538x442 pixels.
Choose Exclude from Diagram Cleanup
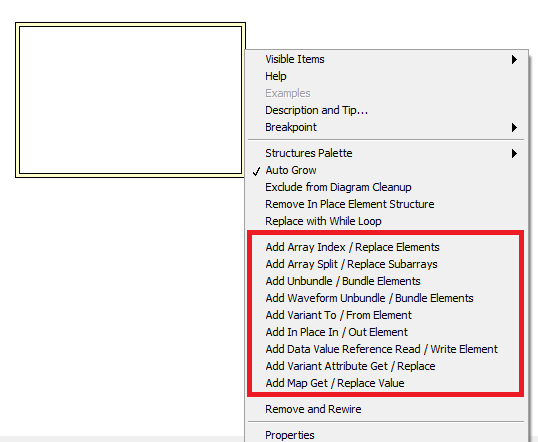386,187
